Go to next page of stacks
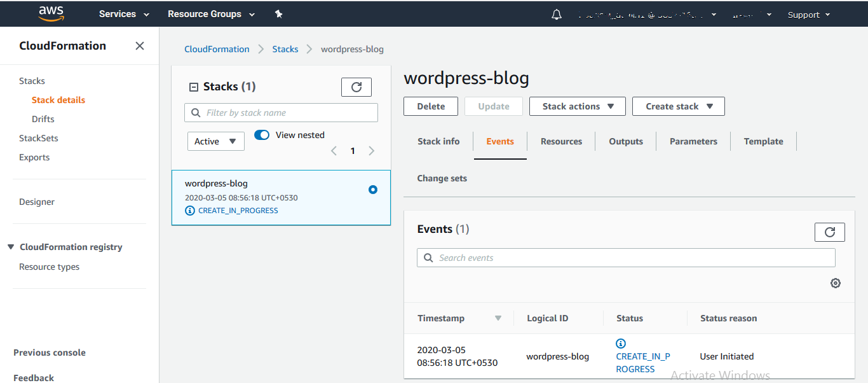The width and height of the screenshot is (868, 383). pyautogui.click(x=372, y=151)
